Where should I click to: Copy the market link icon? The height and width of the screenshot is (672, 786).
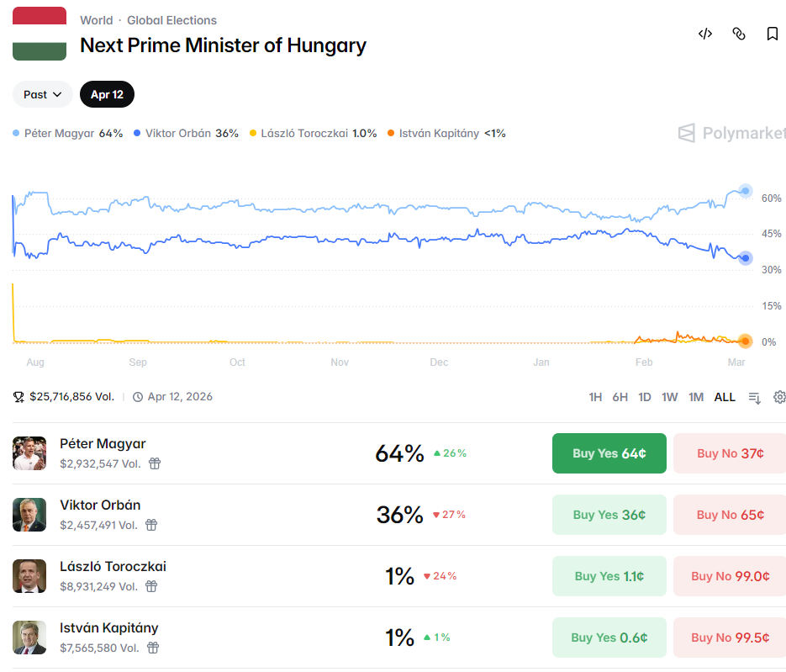click(739, 34)
